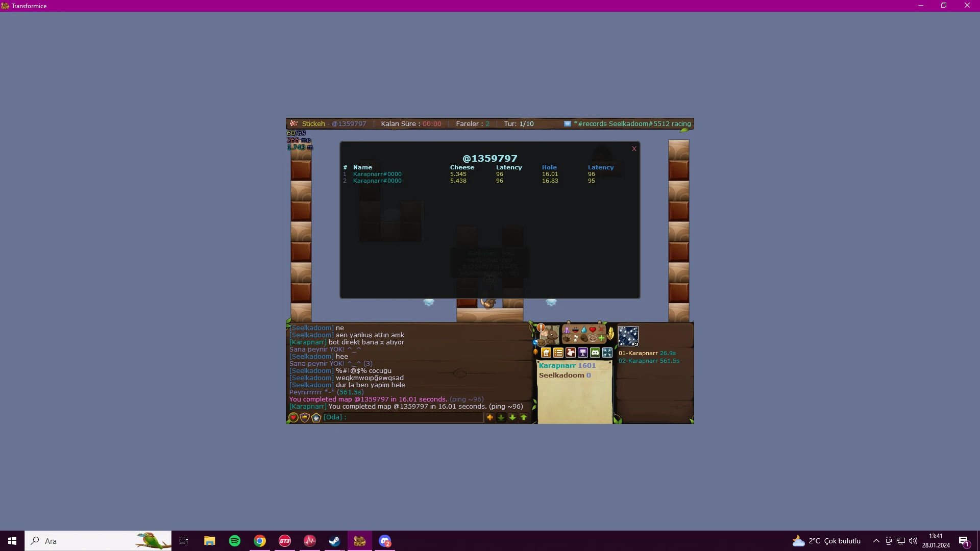The image size is (980, 551).
Task: Click 02-Karapnarr 561.5s ranking entry
Action: [x=649, y=361]
